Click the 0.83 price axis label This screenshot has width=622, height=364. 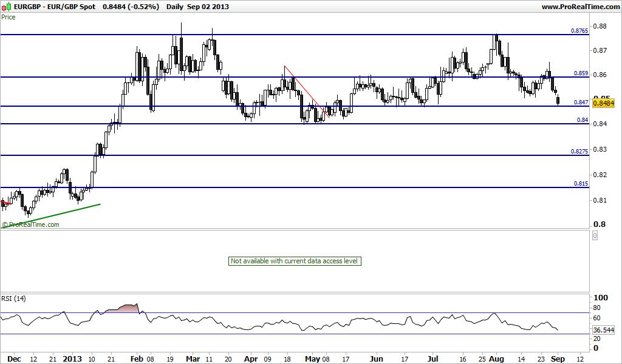600,149
